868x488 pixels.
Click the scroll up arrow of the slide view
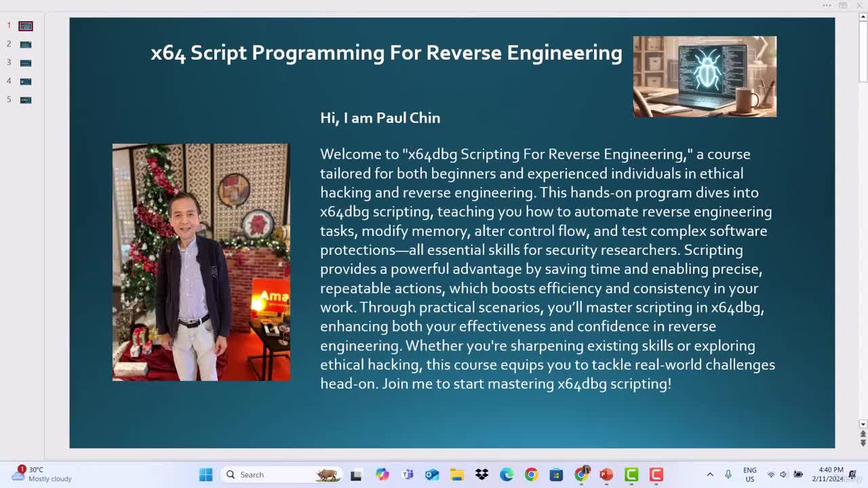tap(863, 18)
